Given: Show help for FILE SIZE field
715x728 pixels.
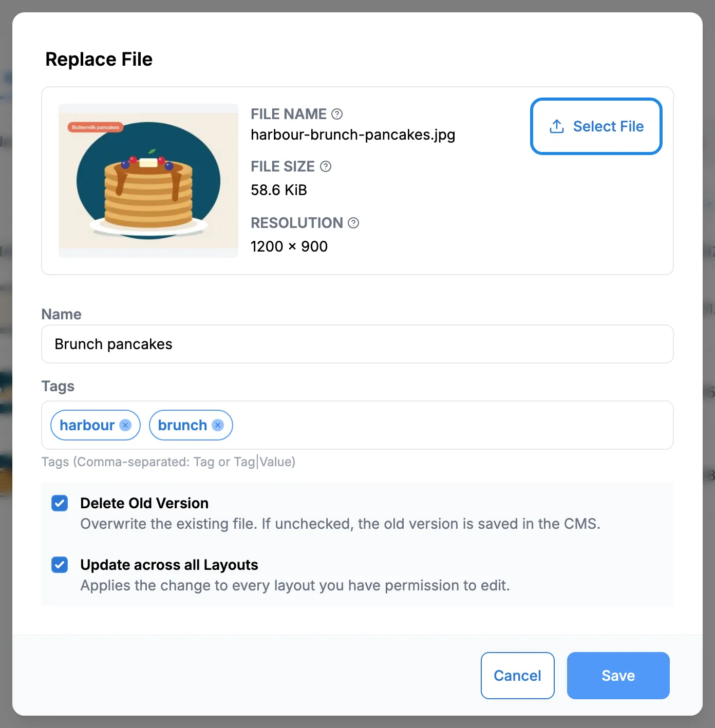Looking at the screenshot, I should tap(326, 166).
